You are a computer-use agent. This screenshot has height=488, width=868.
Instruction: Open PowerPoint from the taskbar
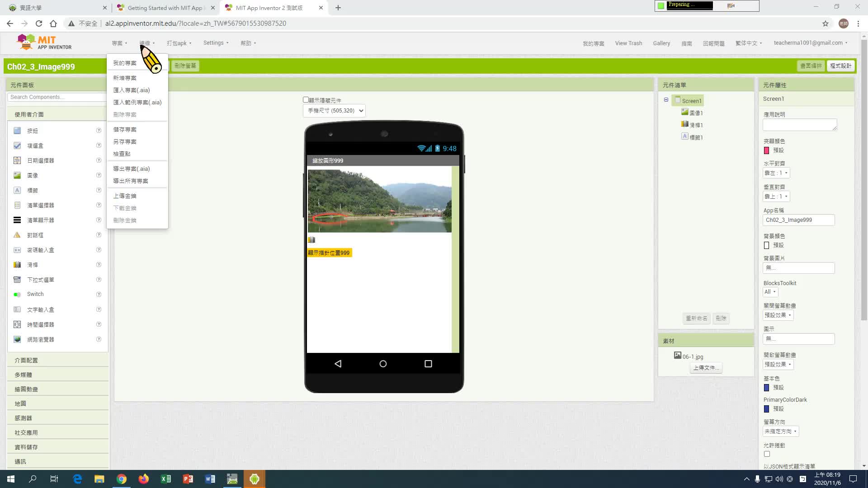(188, 479)
